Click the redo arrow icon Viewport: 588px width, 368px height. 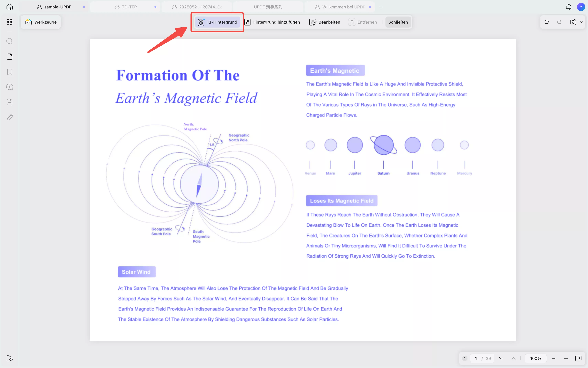pyautogui.click(x=559, y=22)
